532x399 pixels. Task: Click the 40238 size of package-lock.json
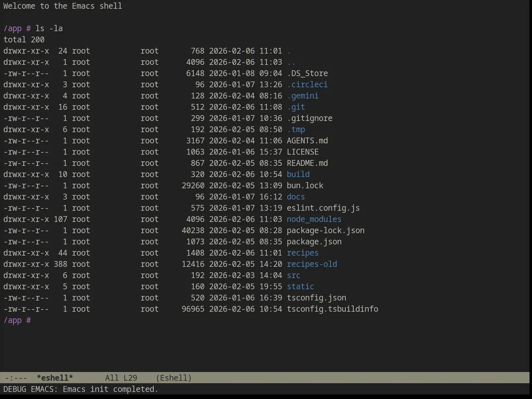pos(193,230)
